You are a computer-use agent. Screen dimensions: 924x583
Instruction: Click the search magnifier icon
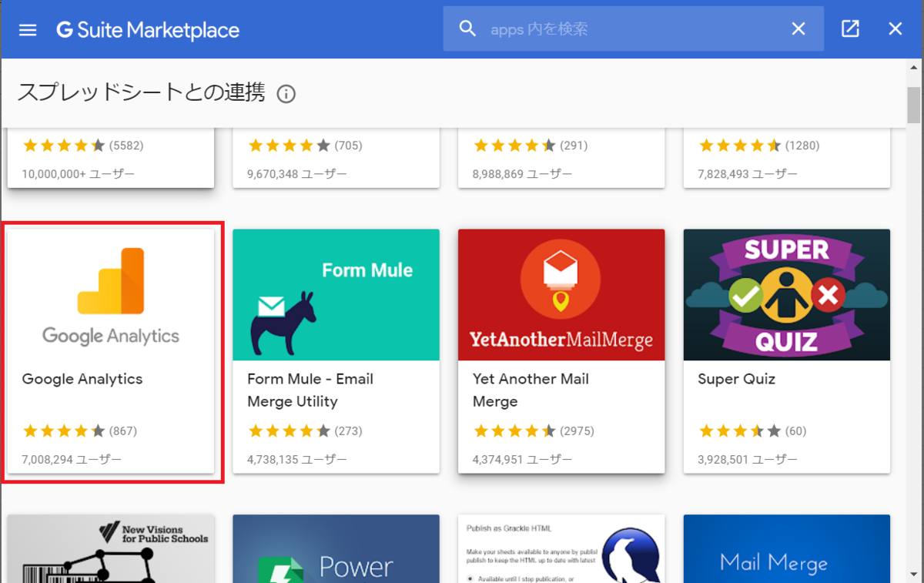(467, 28)
